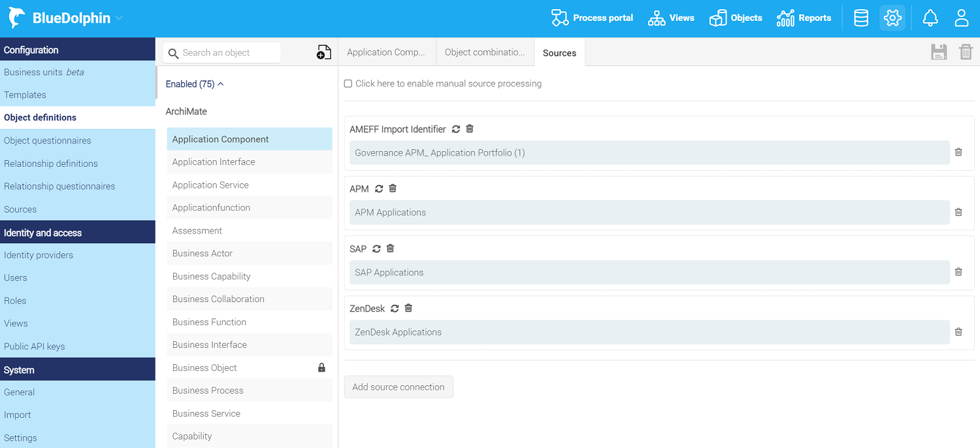Refresh the SAP source

(x=376, y=249)
